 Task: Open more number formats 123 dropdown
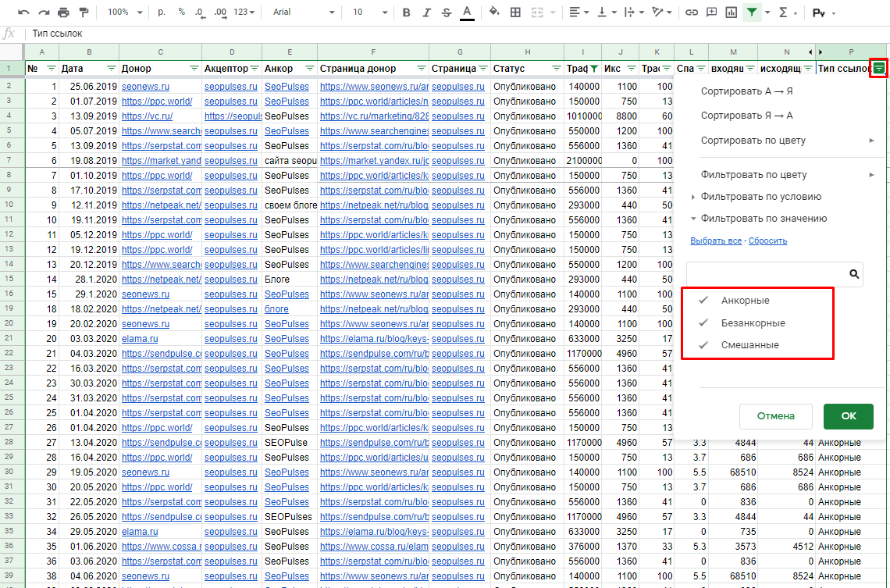[244, 12]
